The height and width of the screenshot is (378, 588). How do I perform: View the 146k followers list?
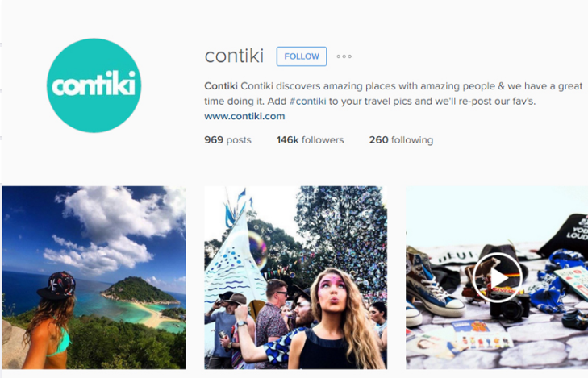pyautogui.click(x=310, y=140)
